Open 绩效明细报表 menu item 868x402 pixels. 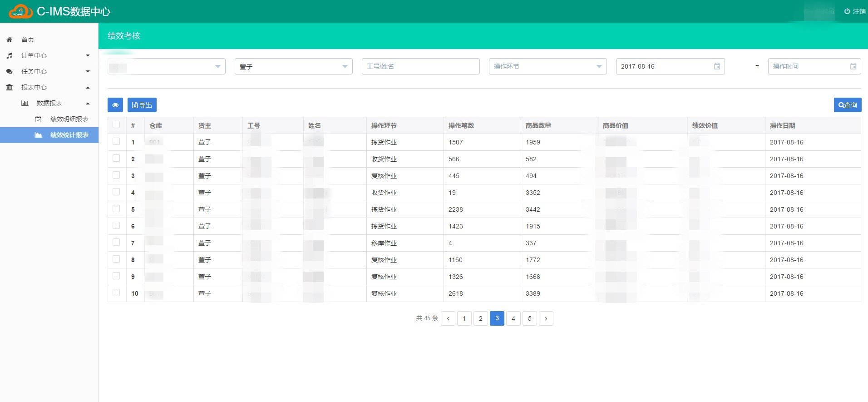pos(49,119)
